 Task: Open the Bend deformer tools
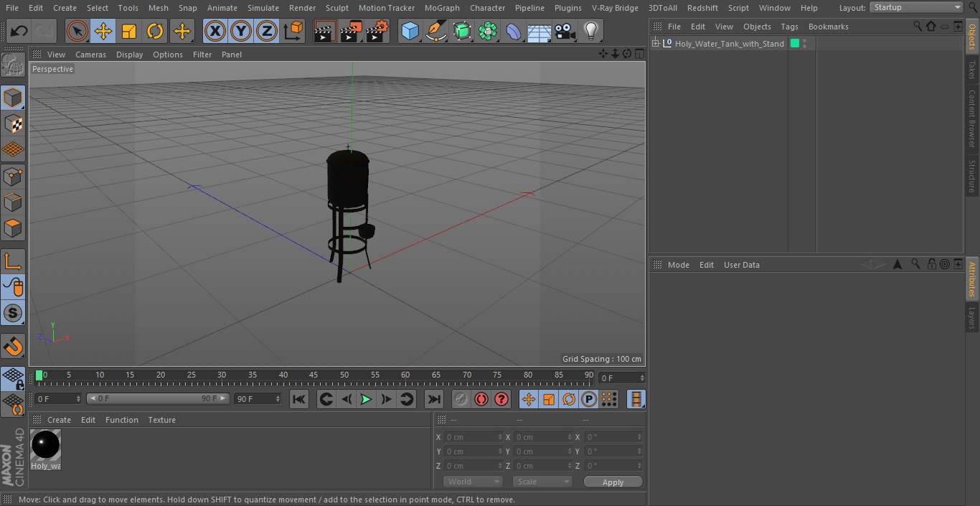point(514,31)
